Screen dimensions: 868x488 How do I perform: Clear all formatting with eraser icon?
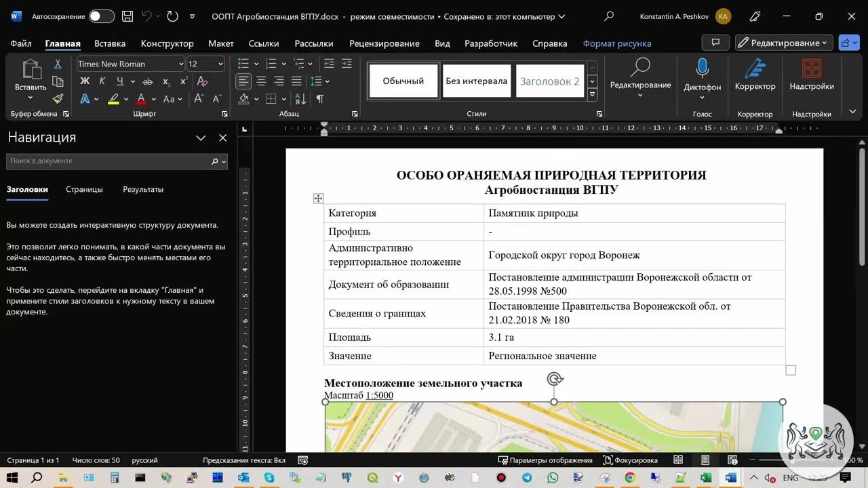point(202,81)
